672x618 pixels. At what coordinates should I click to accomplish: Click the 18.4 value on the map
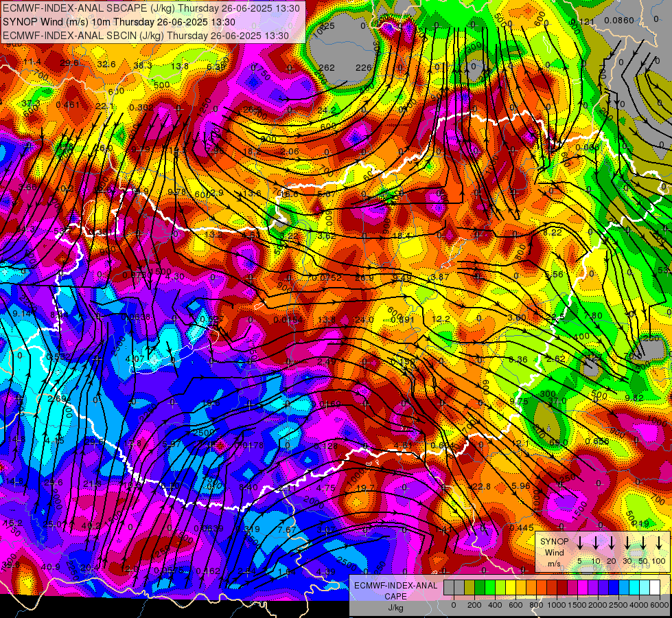pos(402,236)
